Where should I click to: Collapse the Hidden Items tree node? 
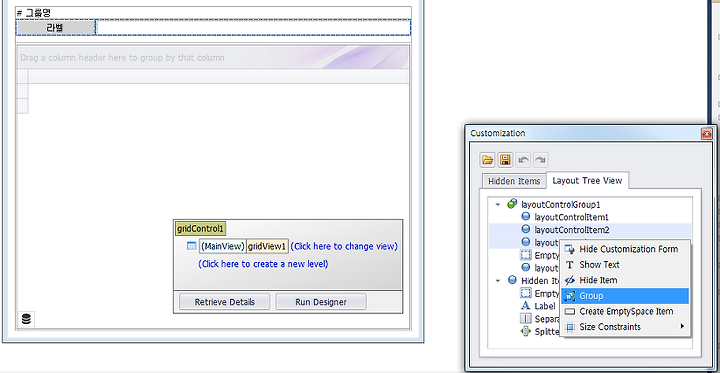pos(498,280)
